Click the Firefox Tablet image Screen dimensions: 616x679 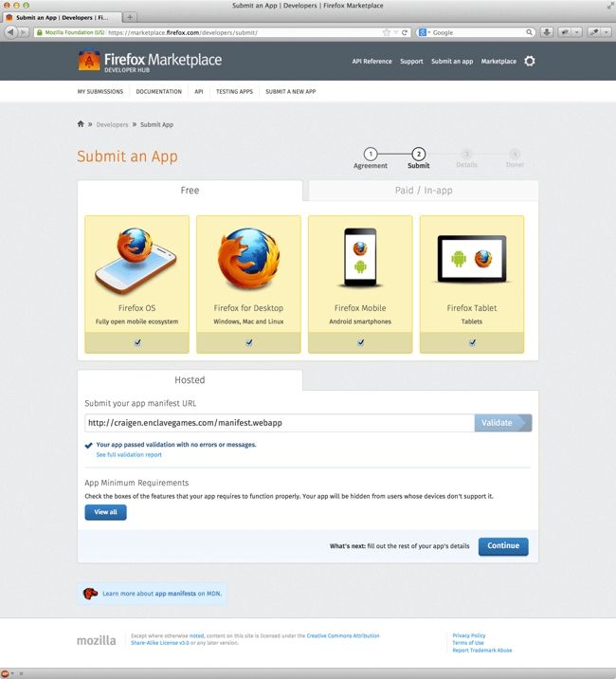[472, 259]
